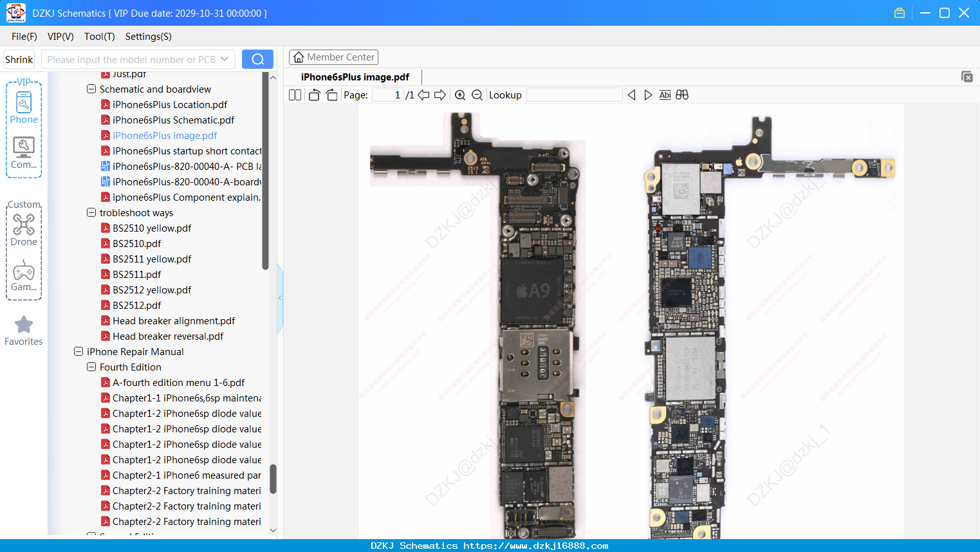Click the page number field

coord(388,95)
